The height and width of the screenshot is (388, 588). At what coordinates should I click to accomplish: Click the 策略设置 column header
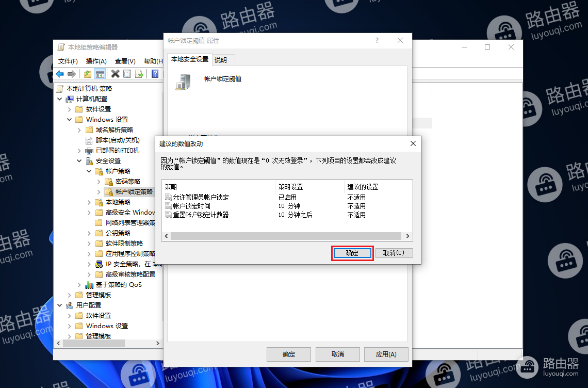click(309, 187)
